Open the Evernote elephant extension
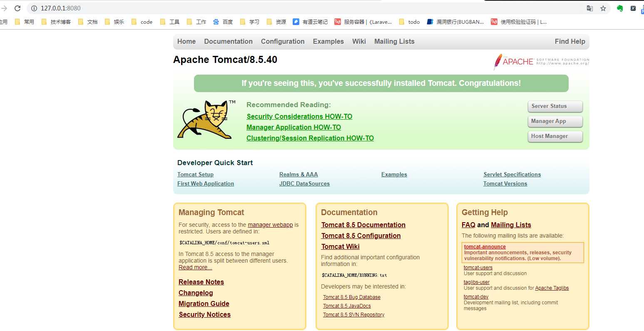The image size is (644, 331). (620, 8)
